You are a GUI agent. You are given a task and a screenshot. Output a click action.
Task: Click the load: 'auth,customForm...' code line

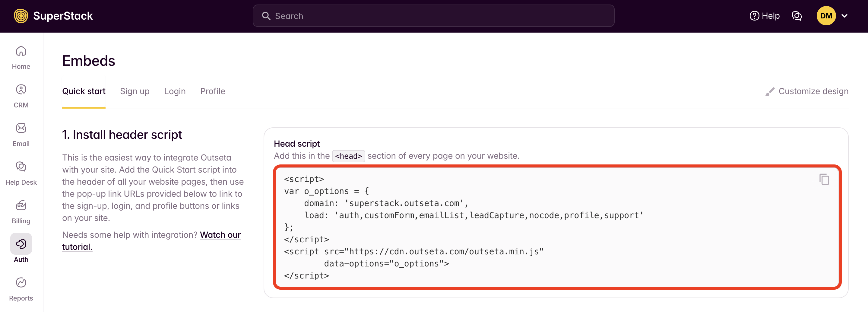click(474, 215)
